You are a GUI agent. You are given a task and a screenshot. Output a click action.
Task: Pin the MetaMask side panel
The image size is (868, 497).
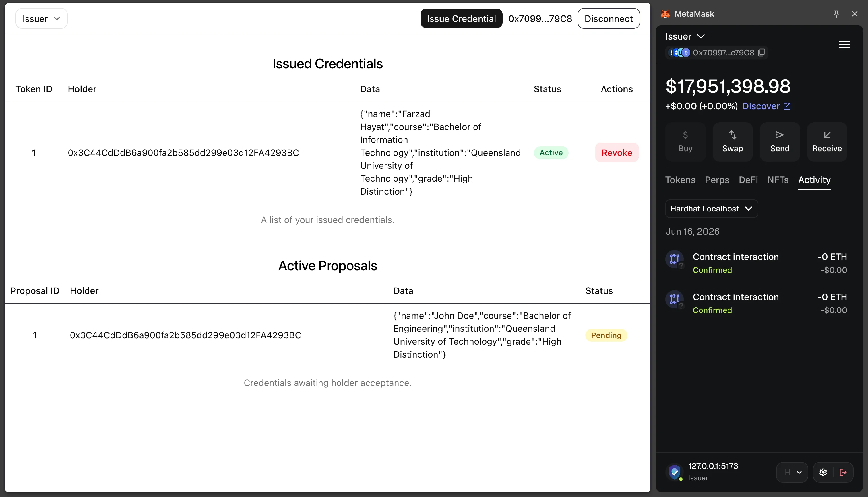click(x=836, y=14)
